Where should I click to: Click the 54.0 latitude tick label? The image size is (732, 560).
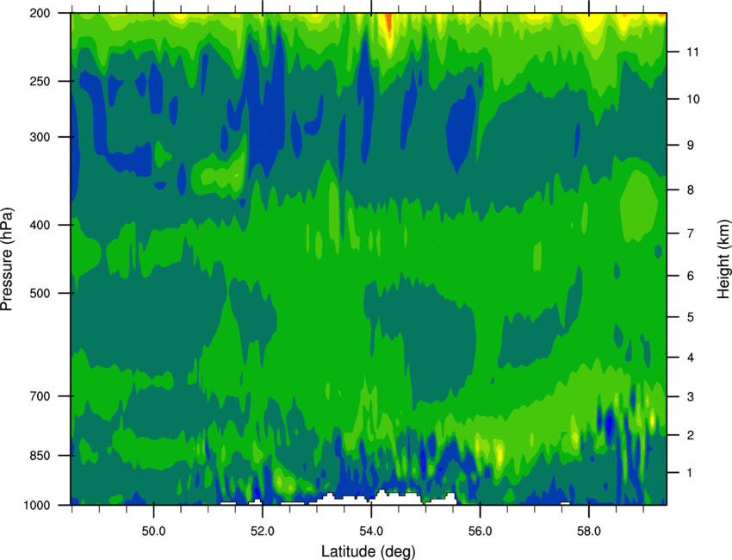(371, 532)
